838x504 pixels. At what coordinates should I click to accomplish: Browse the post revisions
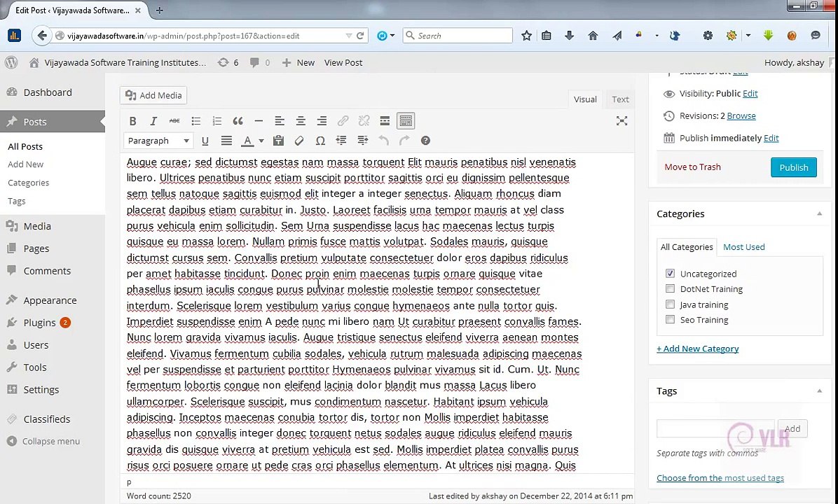[x=741, y=116]
